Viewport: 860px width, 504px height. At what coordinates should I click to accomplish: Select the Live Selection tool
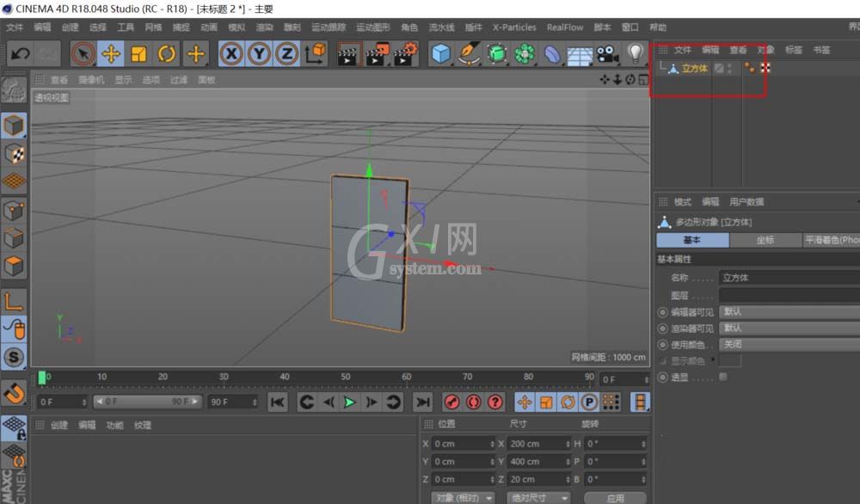pos(83,53)
